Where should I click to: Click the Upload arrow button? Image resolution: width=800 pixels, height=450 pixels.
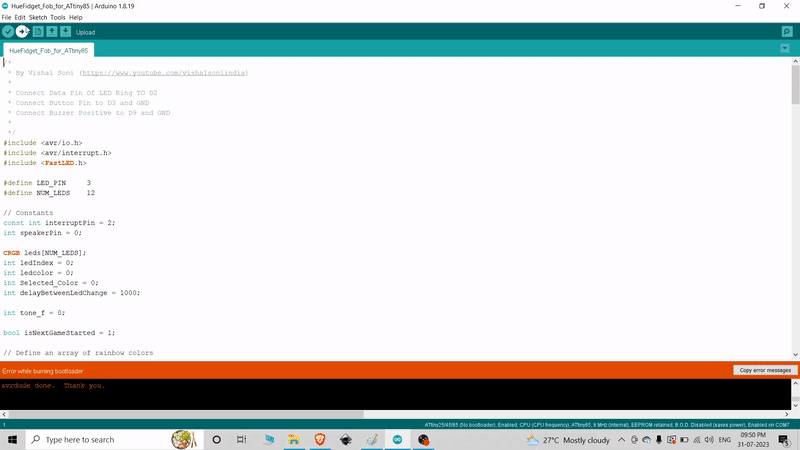click(22, 32)
